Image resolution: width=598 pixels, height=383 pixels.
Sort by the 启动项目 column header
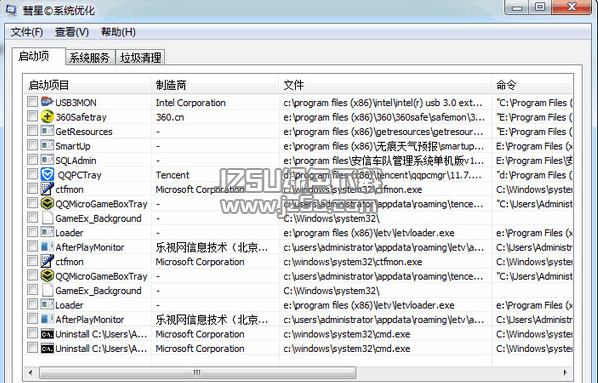pos(88,85)
